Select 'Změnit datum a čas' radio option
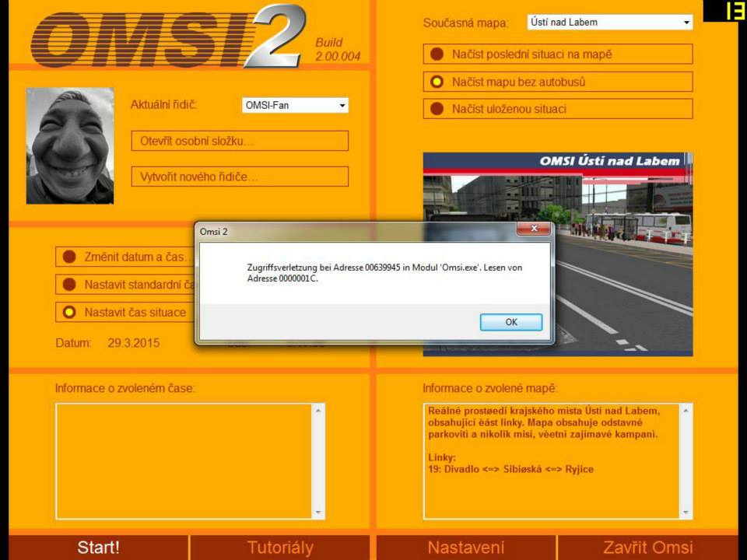This screenshot has width=747, height=560. (x=69, y=257)
